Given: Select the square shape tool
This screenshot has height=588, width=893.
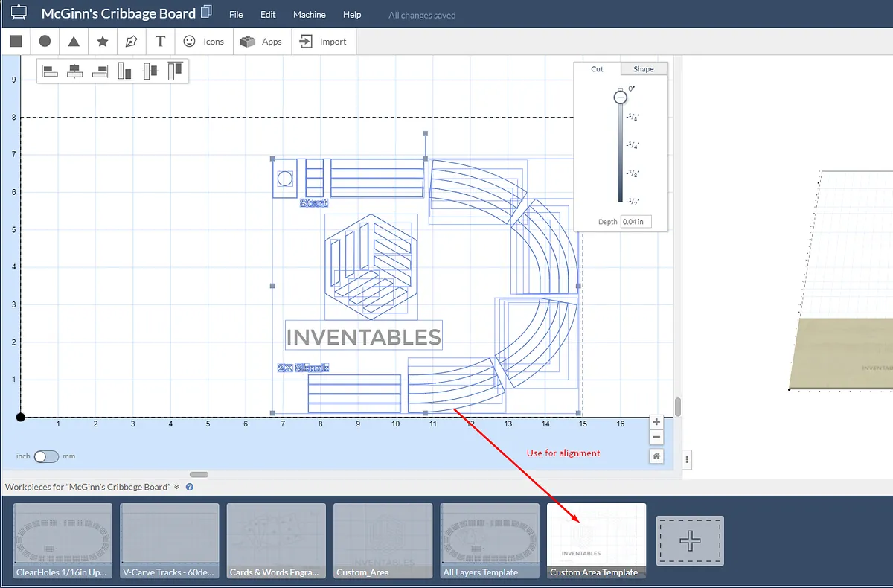Looking at the screenshot, I should tap(16, 42).
